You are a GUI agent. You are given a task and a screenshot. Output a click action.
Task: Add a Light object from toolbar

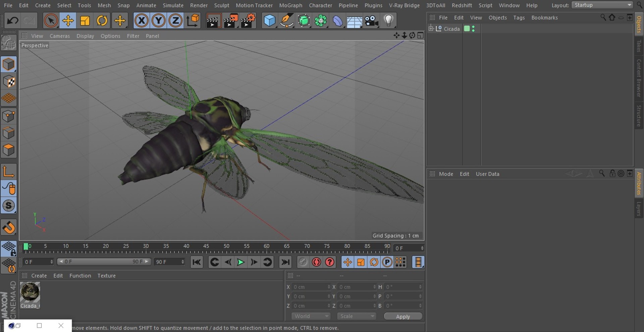[x=388, y=21]
